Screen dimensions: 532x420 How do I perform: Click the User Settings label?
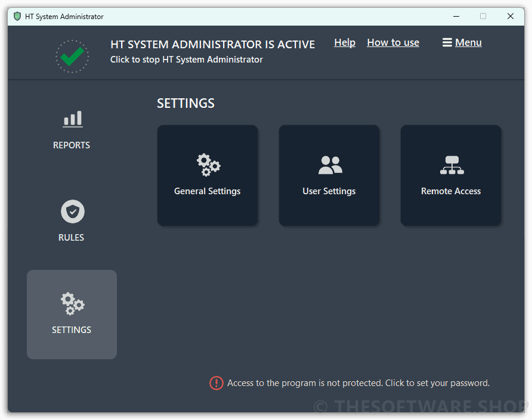pyautogui.click(x=329, y=191)
